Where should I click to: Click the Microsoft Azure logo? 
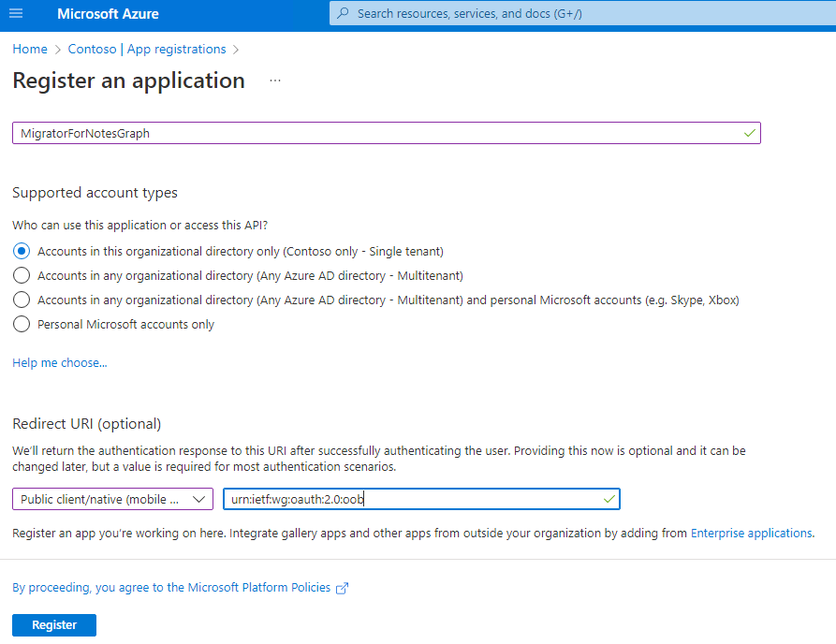click(x=97, y=13)
